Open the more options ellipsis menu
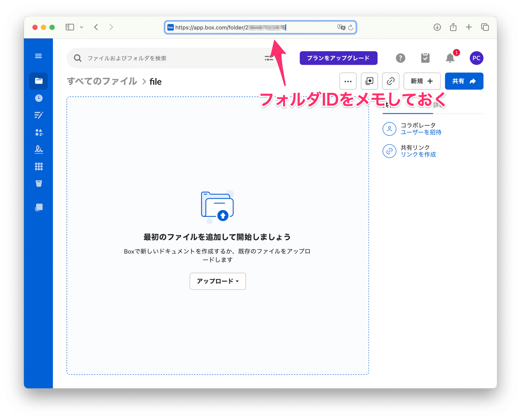 click(347, 81)
